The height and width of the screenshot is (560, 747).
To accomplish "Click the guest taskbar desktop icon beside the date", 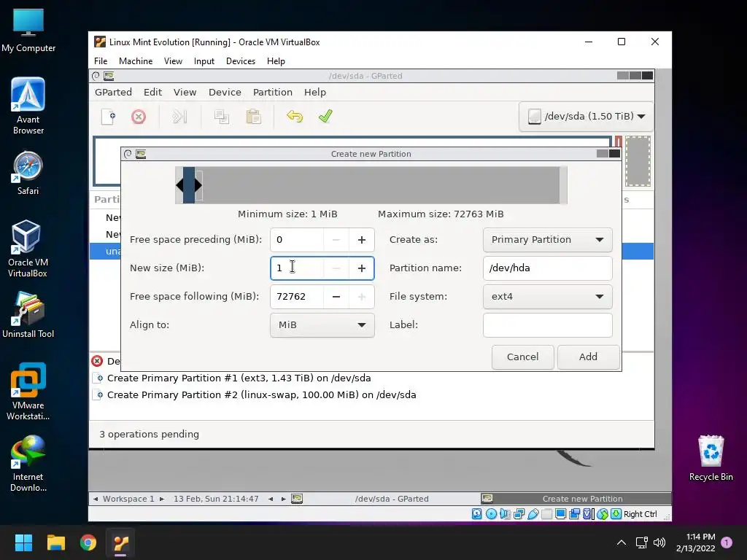I will tap(297, 499).
